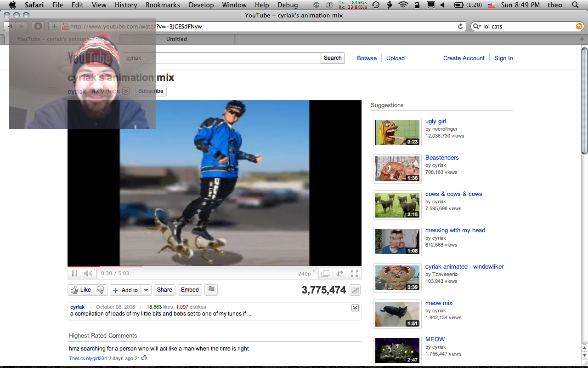Click the thumbs-down dislike icon
Viewport: 588px width, 368px height.
coord(101,290)
